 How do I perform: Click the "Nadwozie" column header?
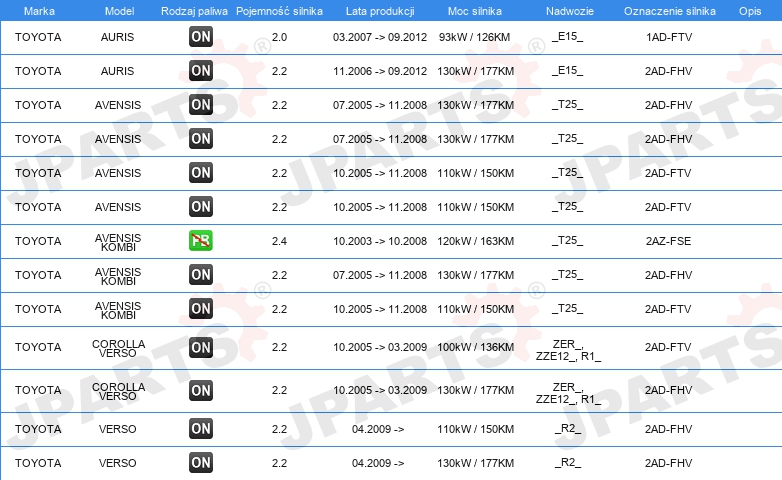click(x=570, y=11)
